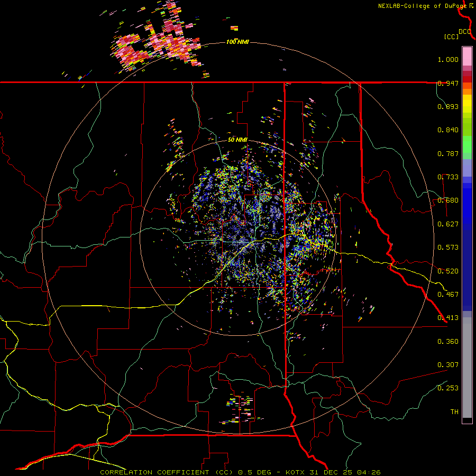The width and height of the screenshot is (476, 476).
Task: Click the 0.733 scale value
Action: pyautogui.click(x=448, y=177)
